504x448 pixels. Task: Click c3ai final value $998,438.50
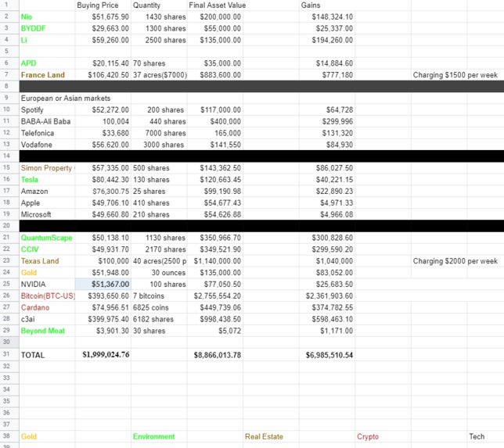215,319
